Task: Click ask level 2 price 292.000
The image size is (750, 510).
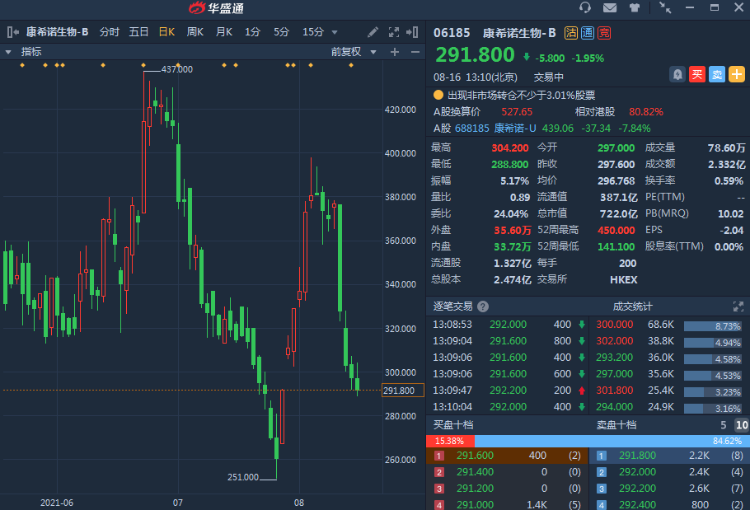Action: coord(637,472)
